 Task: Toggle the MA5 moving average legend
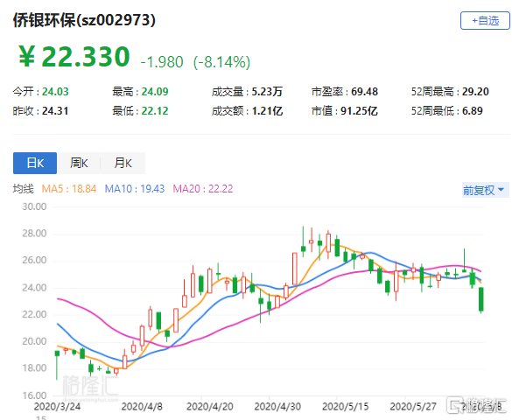click(69, 189)
